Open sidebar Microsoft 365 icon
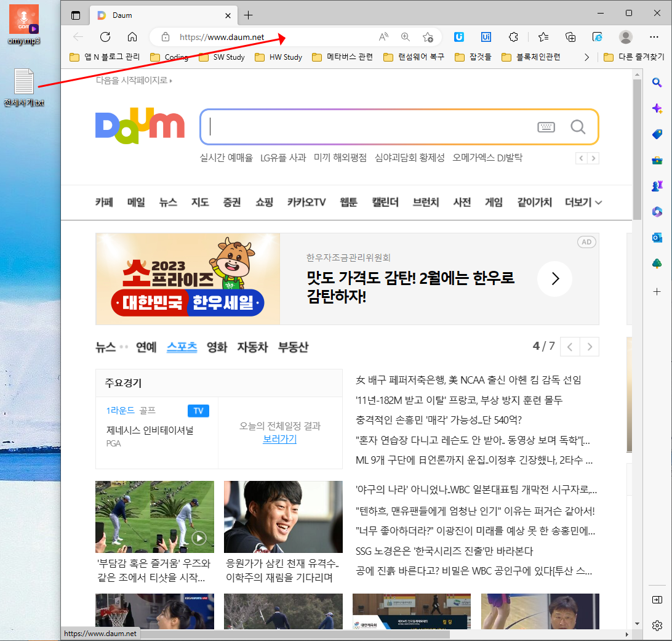 [x=657, y=211]
